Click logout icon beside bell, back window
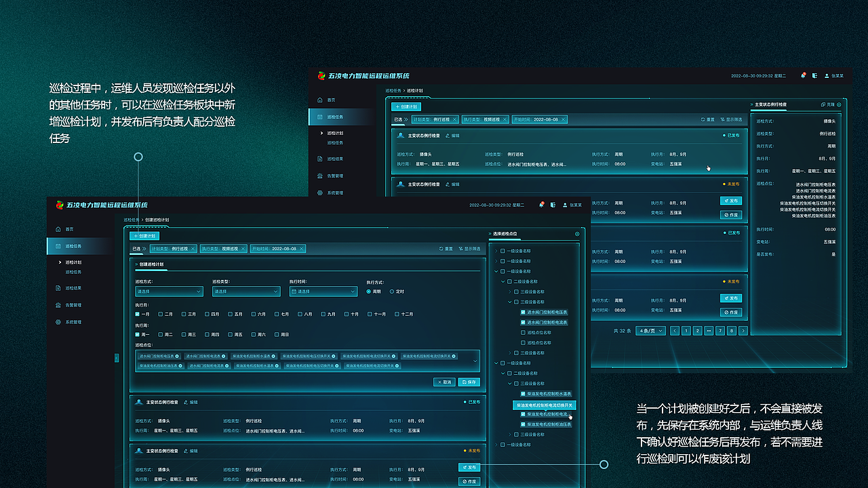Screen dimensions: 868x488 pos(814,75)
